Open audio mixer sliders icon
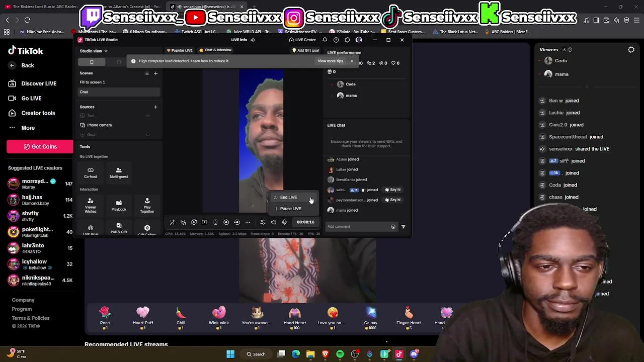644x362 pixels. [263, 222]
